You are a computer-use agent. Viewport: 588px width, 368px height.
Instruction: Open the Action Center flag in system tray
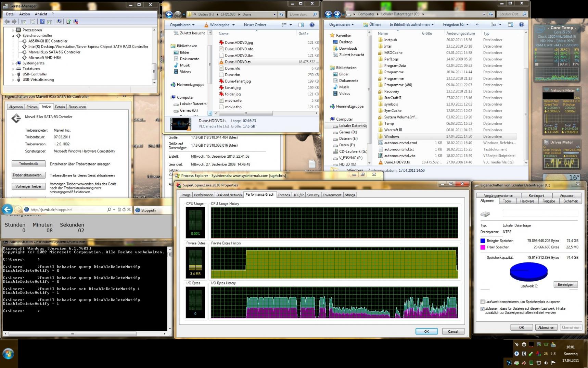[x=553, y=363]
